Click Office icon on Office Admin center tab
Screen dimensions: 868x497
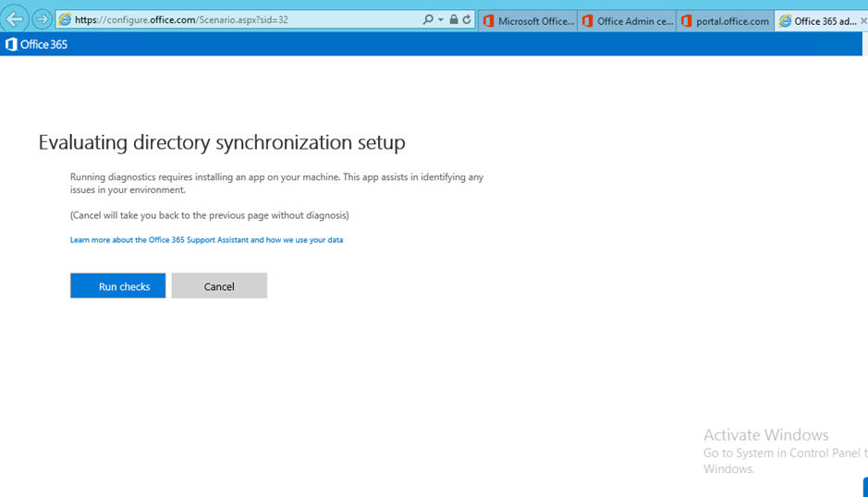pyautogui.click(x=587, y=21)
